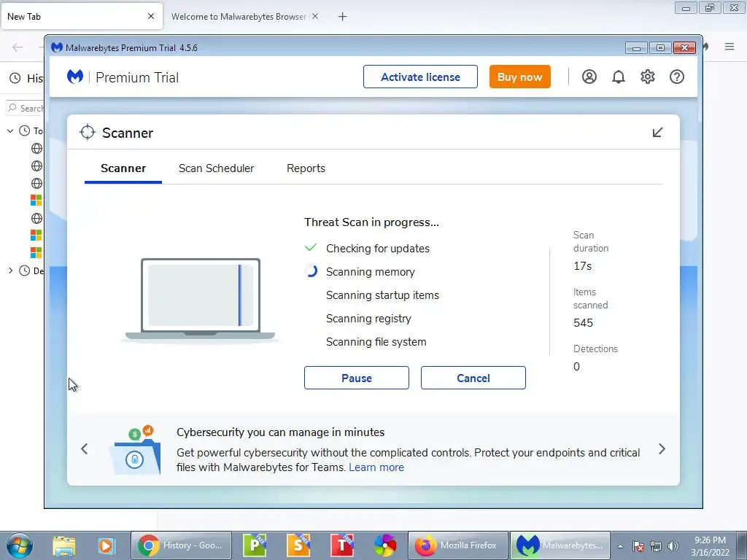
Task: Show previous promotional banner
Action: [x=85, y=448]
